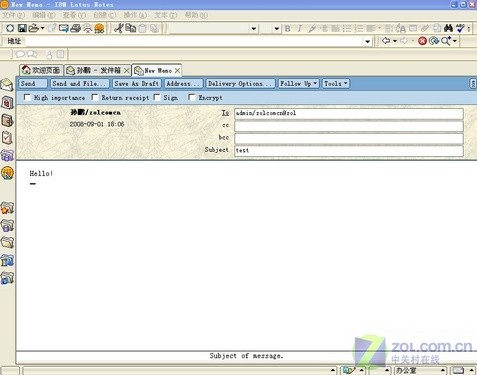Click the printer icon in toolbar
The width and height of the screenshot is (477, 375).
(x=76, y=28)
